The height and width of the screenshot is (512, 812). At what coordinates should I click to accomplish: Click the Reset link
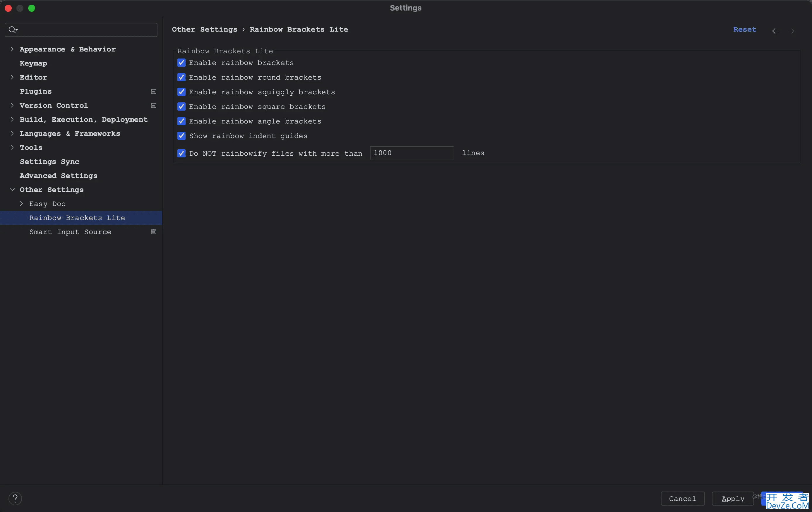click(x=745, y=29)
